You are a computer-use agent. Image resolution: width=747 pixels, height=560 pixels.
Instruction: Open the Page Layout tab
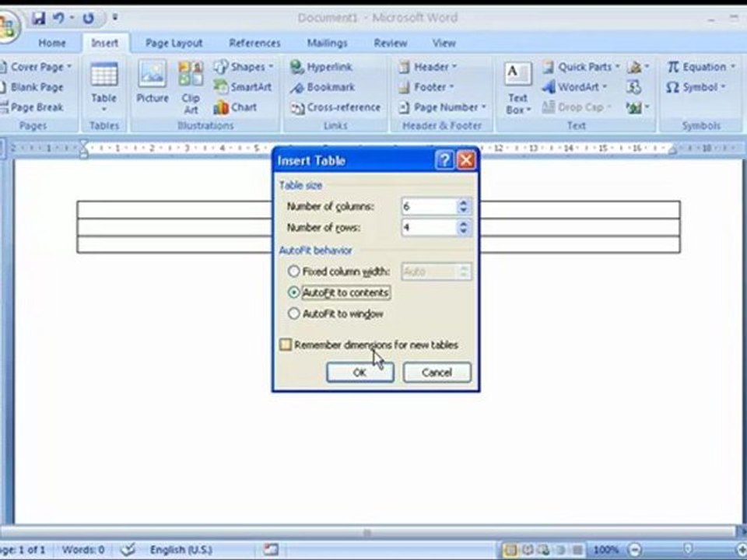point(174,43)
